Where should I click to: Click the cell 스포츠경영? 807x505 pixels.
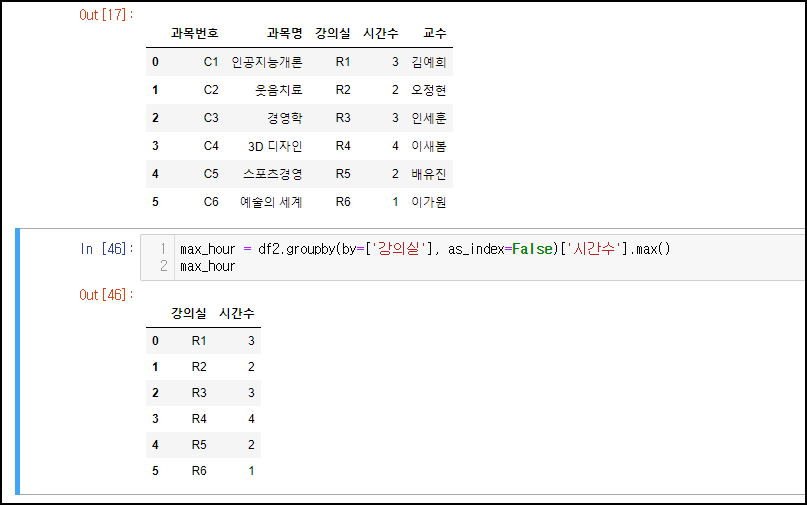tap(273, 174)
